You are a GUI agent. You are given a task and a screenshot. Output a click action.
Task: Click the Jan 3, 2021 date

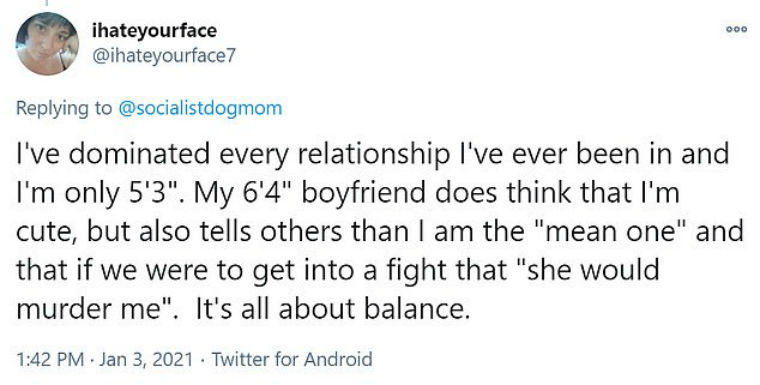click(146, 359)
